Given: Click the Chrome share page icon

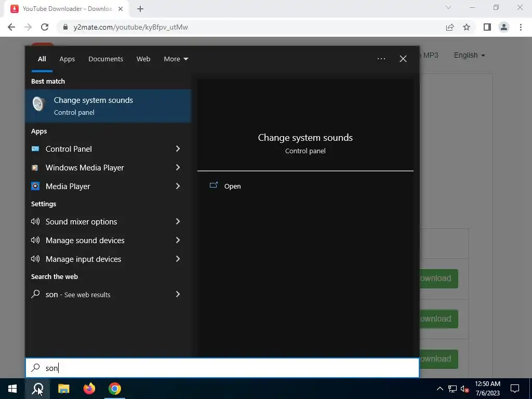Looking at the screenshot, I should (x=450, y=27).
